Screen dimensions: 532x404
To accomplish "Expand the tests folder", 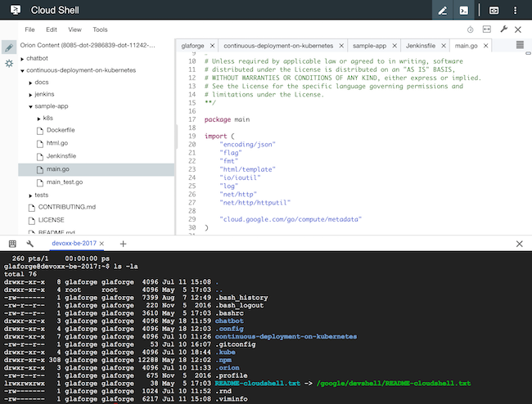I will pos(30,196).
